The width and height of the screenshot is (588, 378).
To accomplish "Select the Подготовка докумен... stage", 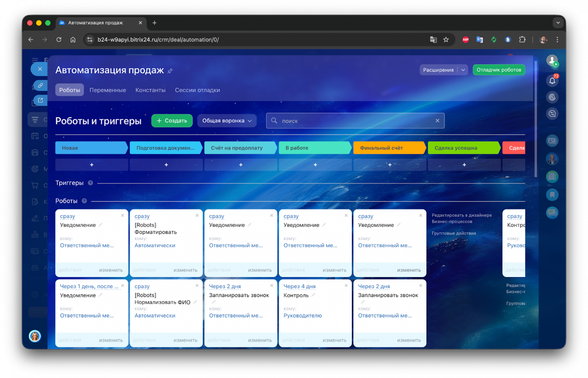I will pyautogui.click(x=166, y=148).
